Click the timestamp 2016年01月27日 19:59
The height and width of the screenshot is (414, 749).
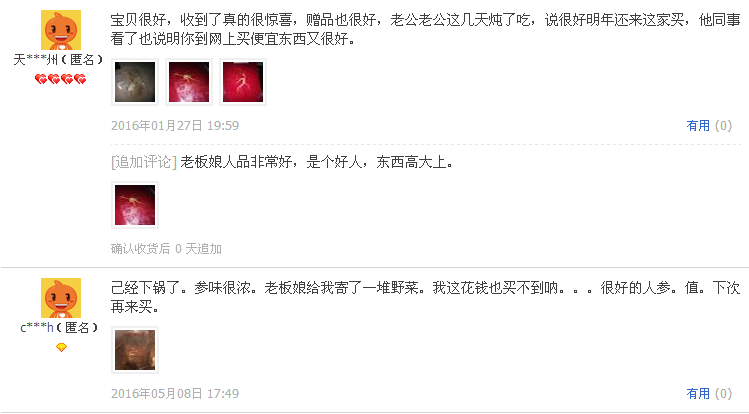(x=175, y=126)
